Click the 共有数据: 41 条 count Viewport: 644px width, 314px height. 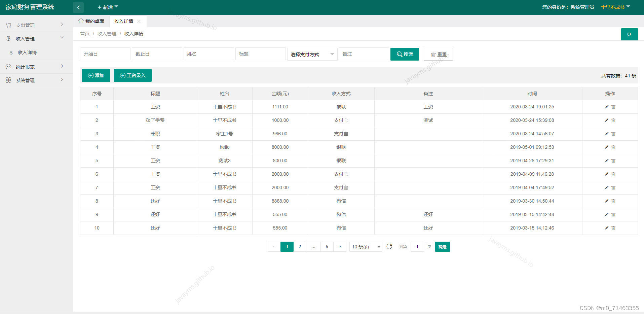(619, 76)
